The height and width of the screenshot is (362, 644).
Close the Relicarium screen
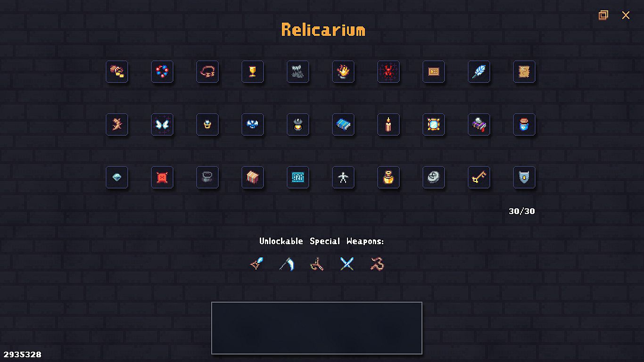pyautogui.click(x=626, y=15)
